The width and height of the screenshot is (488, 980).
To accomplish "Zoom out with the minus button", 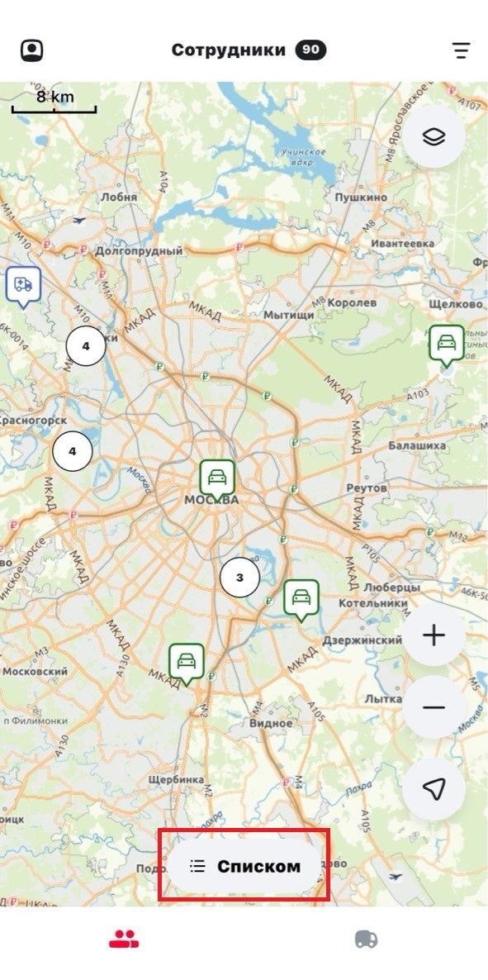I will click(x=434, y=707).
